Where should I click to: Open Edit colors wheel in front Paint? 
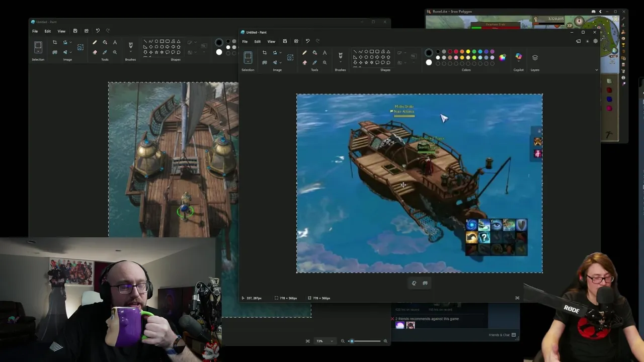pos(502,57)
